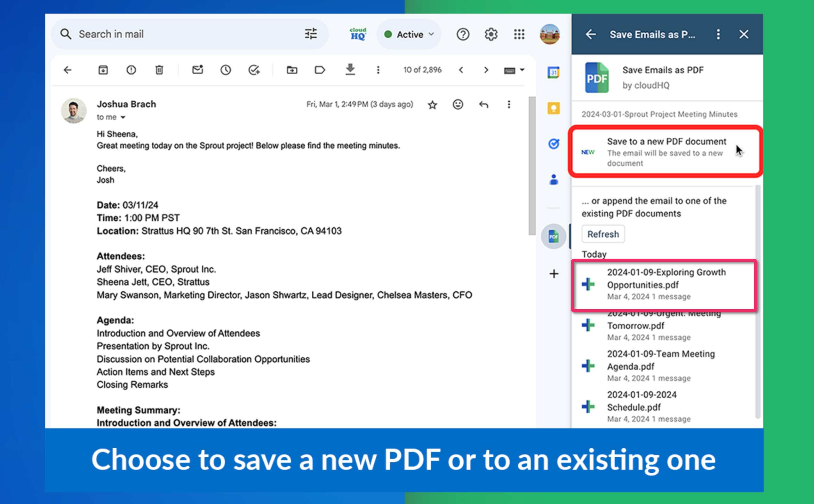Open the add-on panel's options menu
This screenshot has width=814, height=504.
(718, 34)
